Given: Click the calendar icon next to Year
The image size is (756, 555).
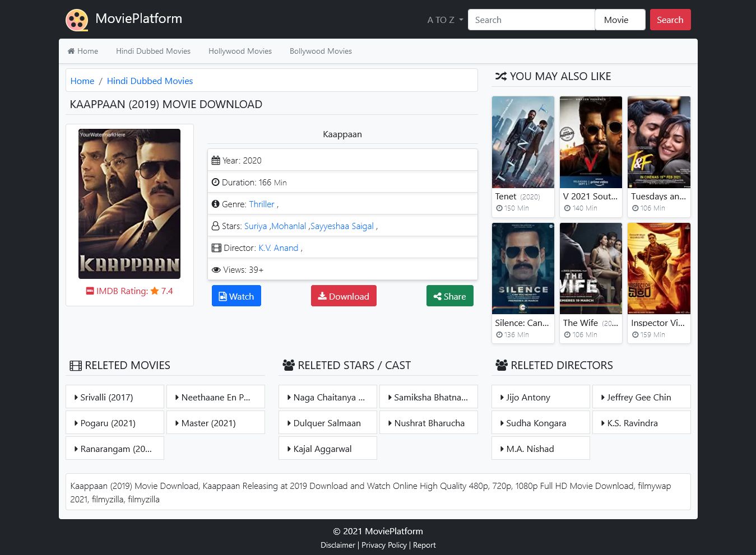Looking at the screenshot, I should (x=216, y=161).
